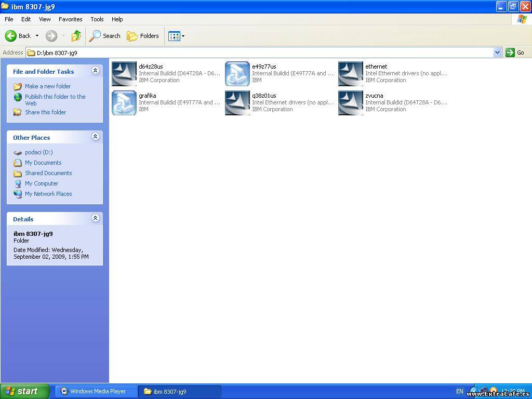Viewport: 532px width, 399px height.
Task: Open Shared Documents from Other Places
Action: [x=48, y=173]
